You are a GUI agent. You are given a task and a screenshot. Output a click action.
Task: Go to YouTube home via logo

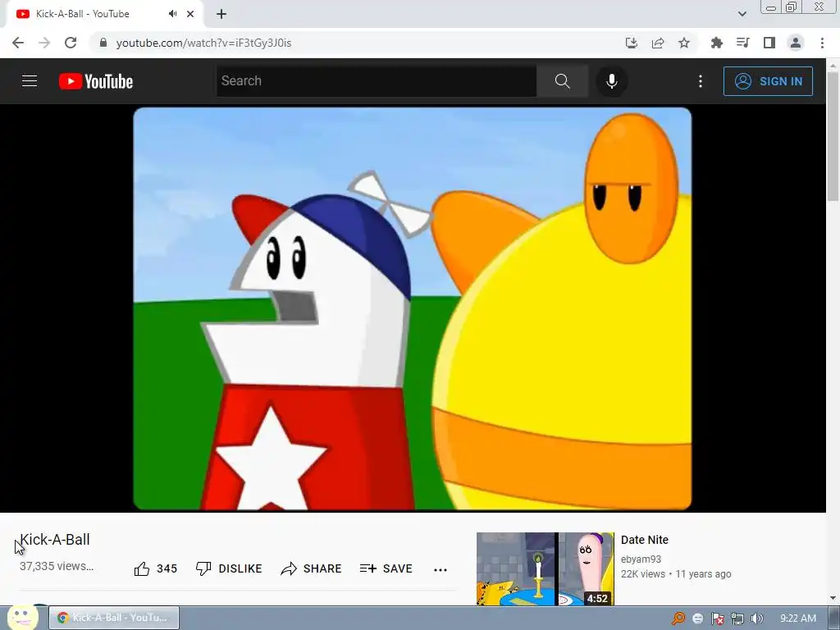coord(96,81)
